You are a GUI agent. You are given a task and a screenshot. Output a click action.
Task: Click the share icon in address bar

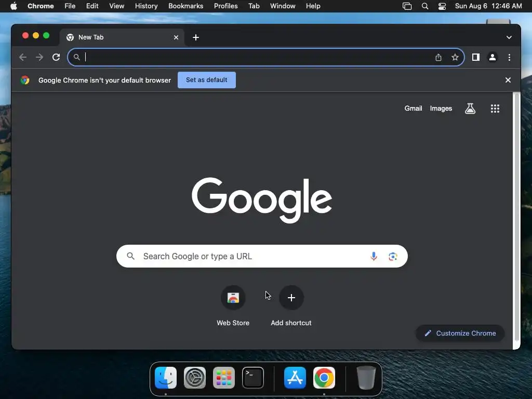pos(438,57)
